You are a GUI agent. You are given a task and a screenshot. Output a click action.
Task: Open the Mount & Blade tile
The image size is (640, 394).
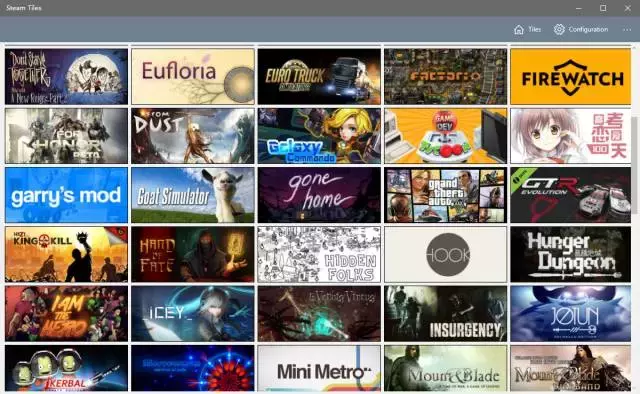[446, 368]
